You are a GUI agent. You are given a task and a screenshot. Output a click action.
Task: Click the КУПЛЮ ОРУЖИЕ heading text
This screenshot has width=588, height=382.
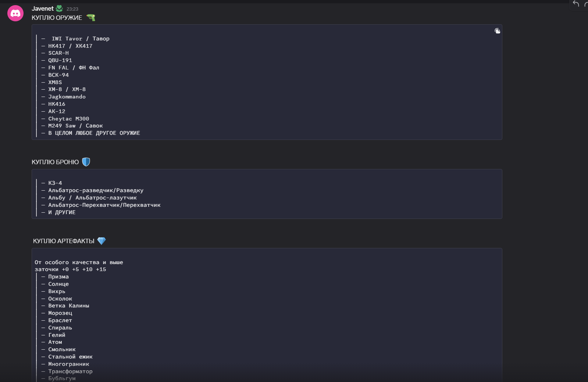point(57,18)
